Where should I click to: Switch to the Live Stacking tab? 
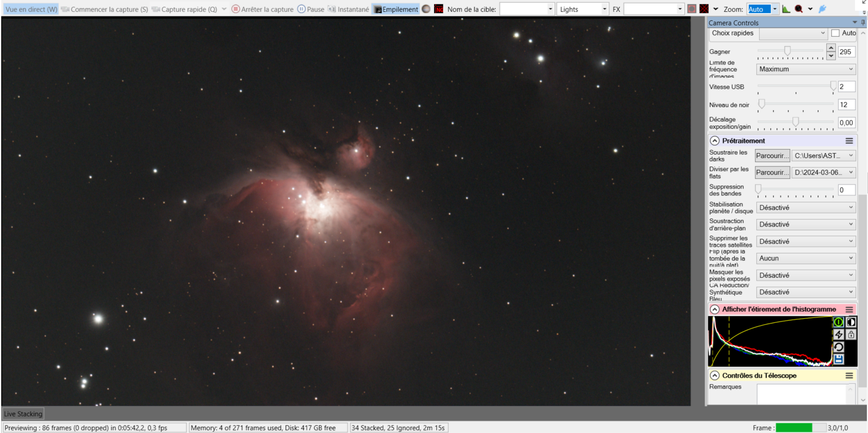click(23, 414)
